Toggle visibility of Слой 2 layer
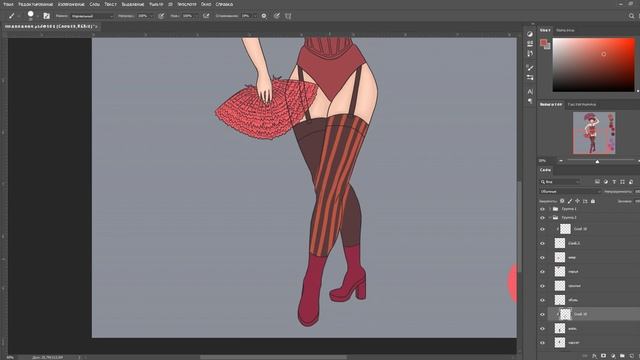The height and width of the screenshot is (360, 640). [x=542, y=243]
